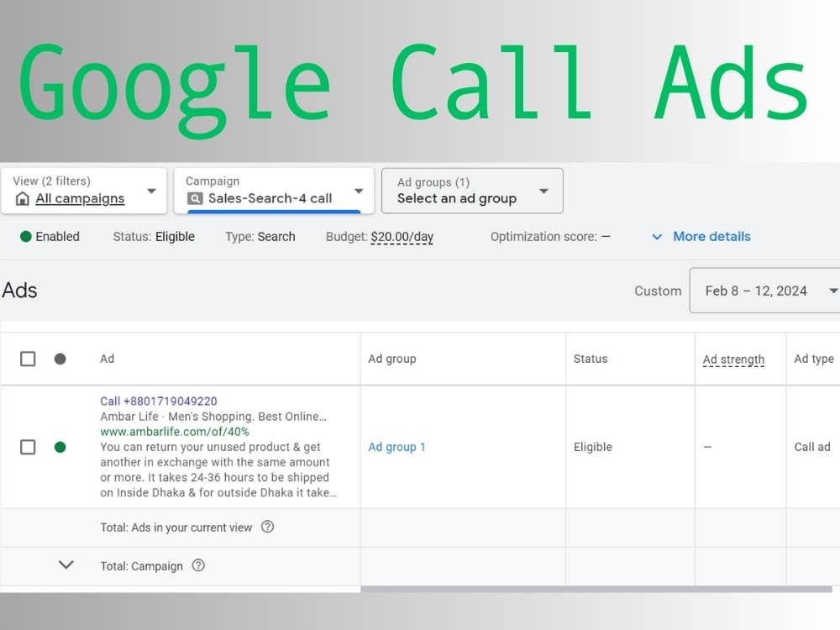Click the ad description about returning unused product

[x=218, y=470]
